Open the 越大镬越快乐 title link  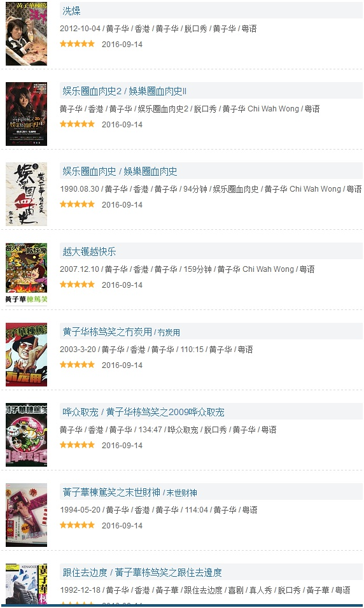coord(89,251)
